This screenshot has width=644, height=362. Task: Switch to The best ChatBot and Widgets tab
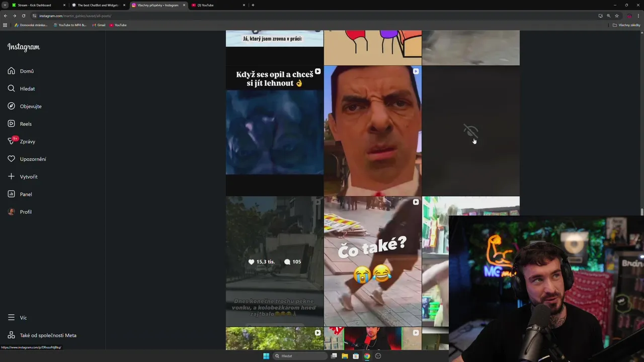(x=98, y=5)
